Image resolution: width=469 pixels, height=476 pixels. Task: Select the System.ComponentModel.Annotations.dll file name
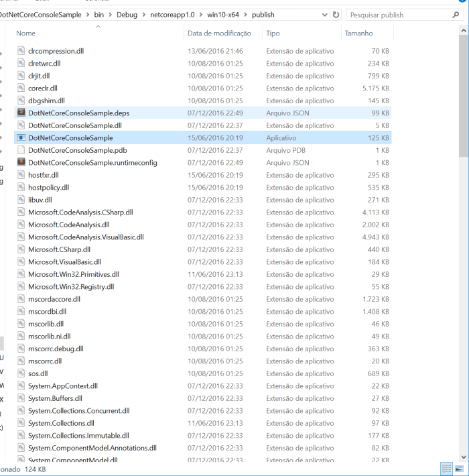(92, 448)
